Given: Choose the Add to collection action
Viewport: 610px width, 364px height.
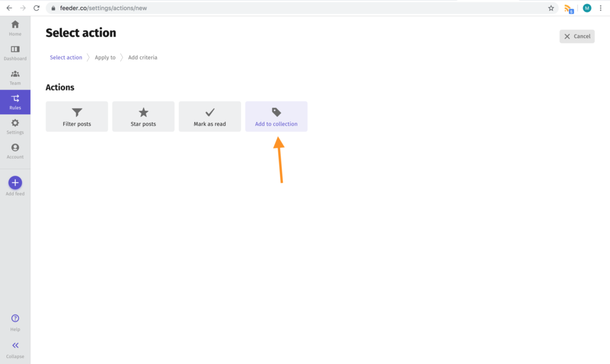Looking at the screenshot, I should pyautogui.click(x=276, y=116).
